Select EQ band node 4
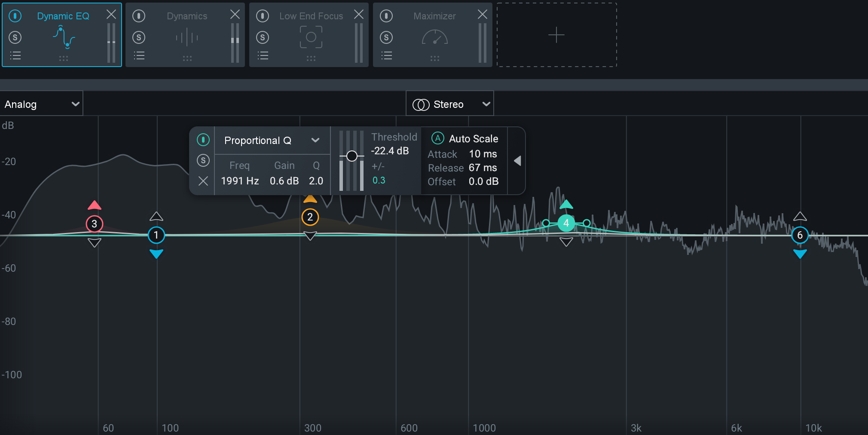868x435 pixels. click(x=566, y=223)
